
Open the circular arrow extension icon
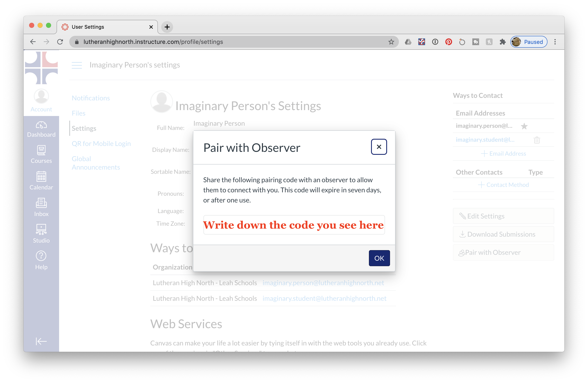click(462, 42)
